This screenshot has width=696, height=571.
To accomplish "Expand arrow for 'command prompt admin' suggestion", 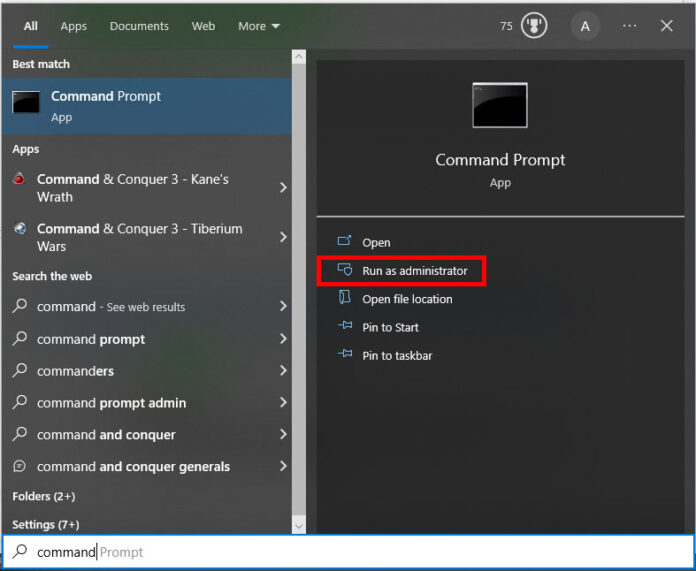I will (x=283, y=403).
